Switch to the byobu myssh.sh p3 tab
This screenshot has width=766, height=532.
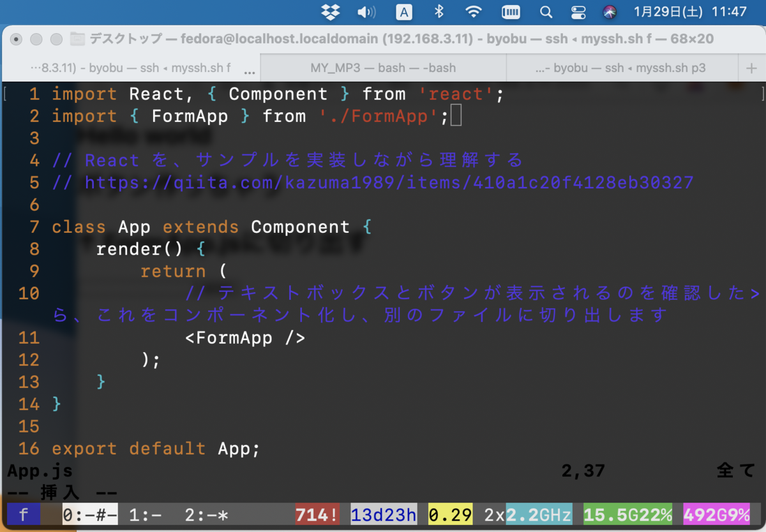pos(620,68)
